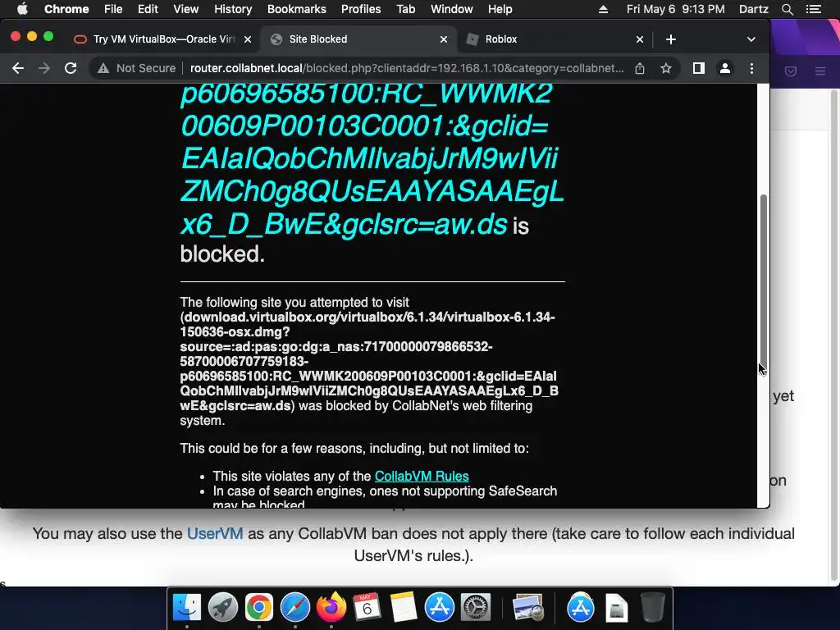Open Preview from the Dock
840x630 pixels.
527,608
